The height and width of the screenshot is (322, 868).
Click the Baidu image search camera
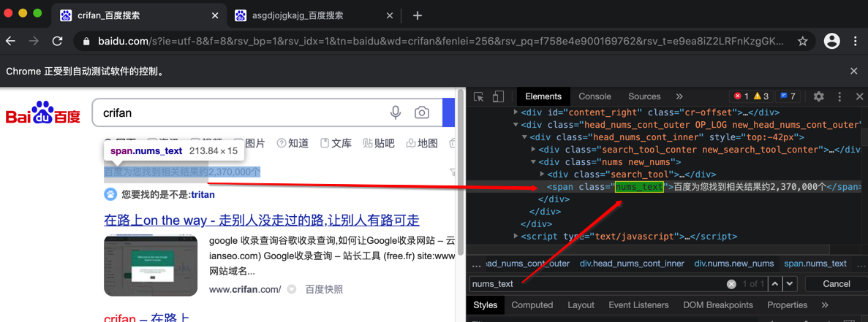[x=422, y=112]
